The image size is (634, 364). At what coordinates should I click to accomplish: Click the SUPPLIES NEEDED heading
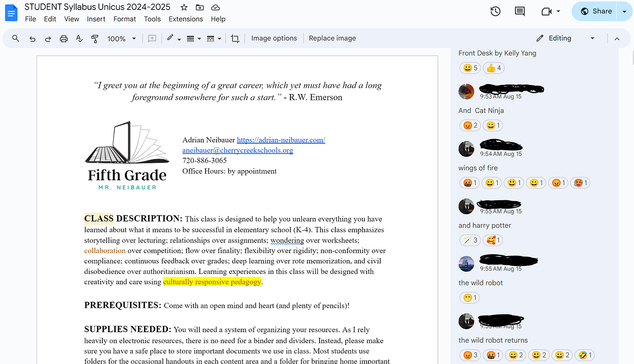coord(128,329)
